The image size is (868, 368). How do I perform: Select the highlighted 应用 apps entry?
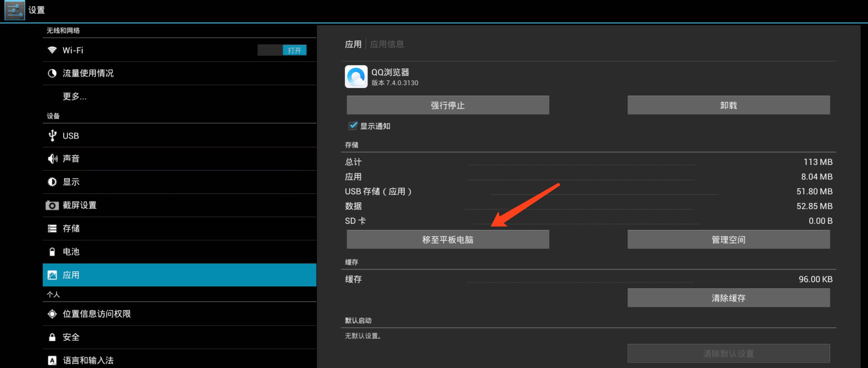179,275
